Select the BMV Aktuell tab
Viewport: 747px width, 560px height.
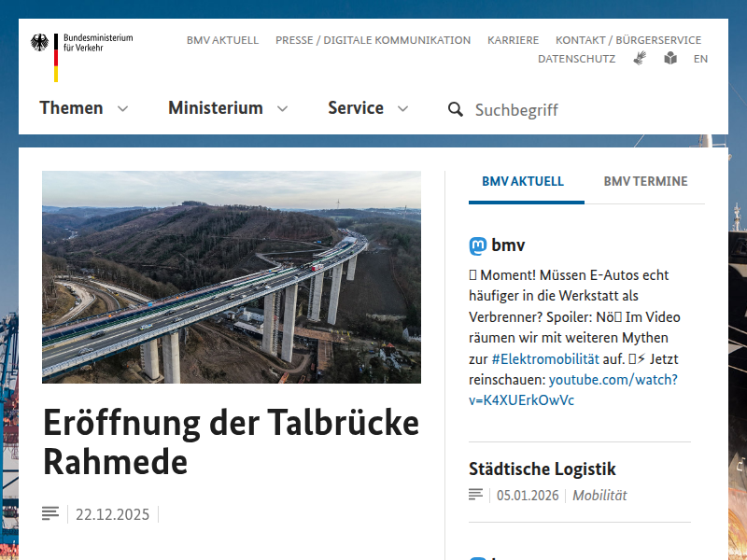[x=523, y=182]
